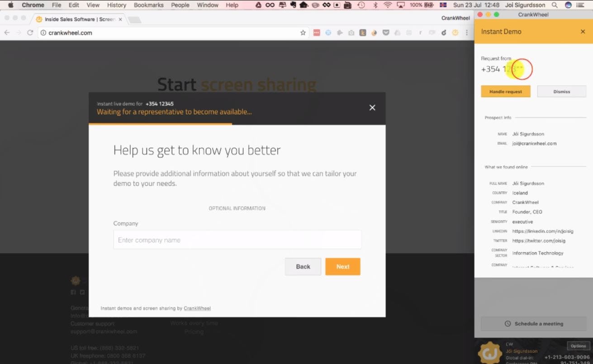Click the Icelandic flag input source icon
Screen dimensions: 593x364
(x=443, y=5)
